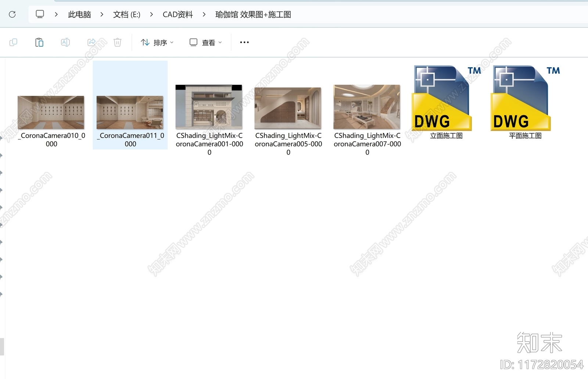Click the 平面施工图 file label
Image resolution: width=588 pixels, height=379 pixels.
pyautogui.click(x=525, y=136)
